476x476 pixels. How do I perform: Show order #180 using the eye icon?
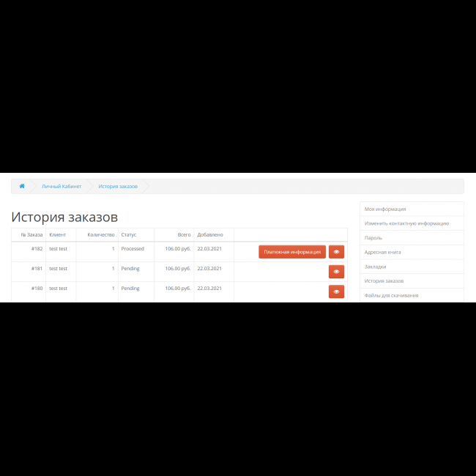[x=336, y=291]
